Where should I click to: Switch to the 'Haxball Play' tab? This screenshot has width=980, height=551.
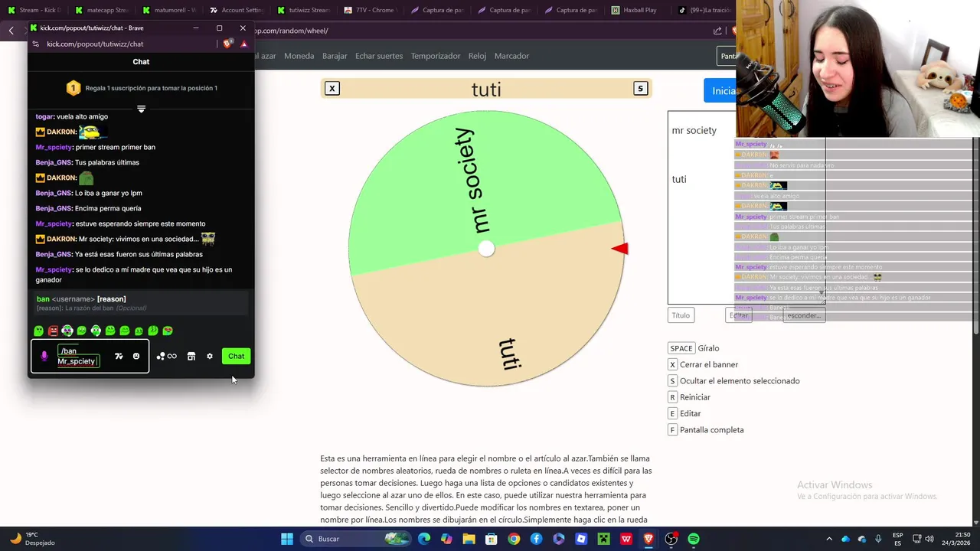click(x=637, y=10)
